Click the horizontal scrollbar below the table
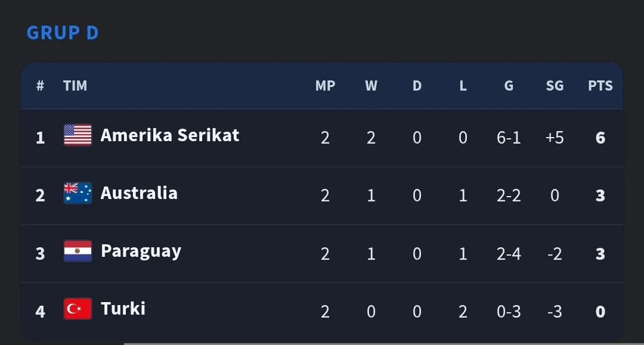 (384, 344)
